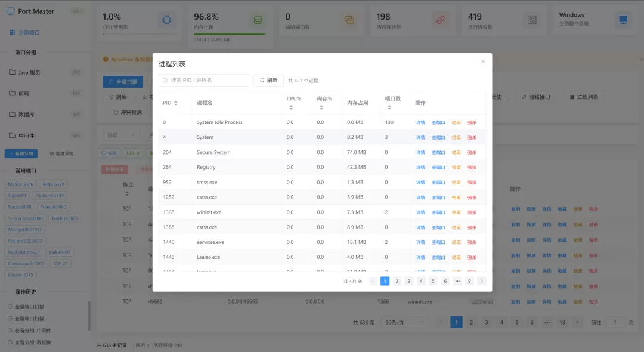Click the ellipsis jump button in dialog pagination
Image resolution: width=644 pixels, height=352 pixels.
point(457,281)
